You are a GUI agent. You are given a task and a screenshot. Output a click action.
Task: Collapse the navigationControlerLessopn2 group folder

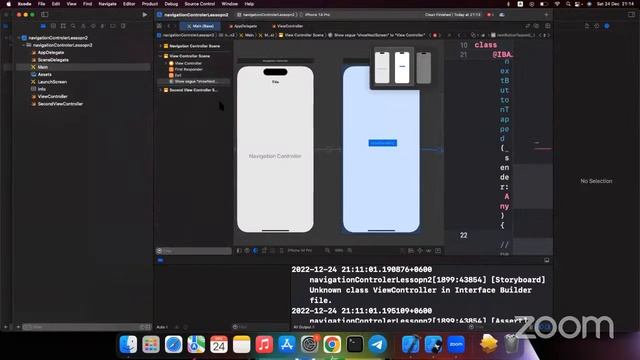(24, 45)
